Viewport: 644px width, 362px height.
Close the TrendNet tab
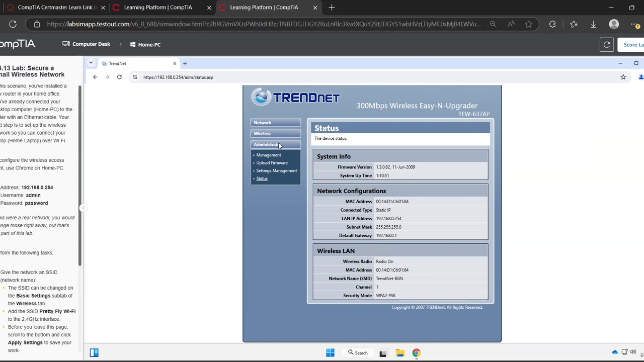click(x=175, y=63)
